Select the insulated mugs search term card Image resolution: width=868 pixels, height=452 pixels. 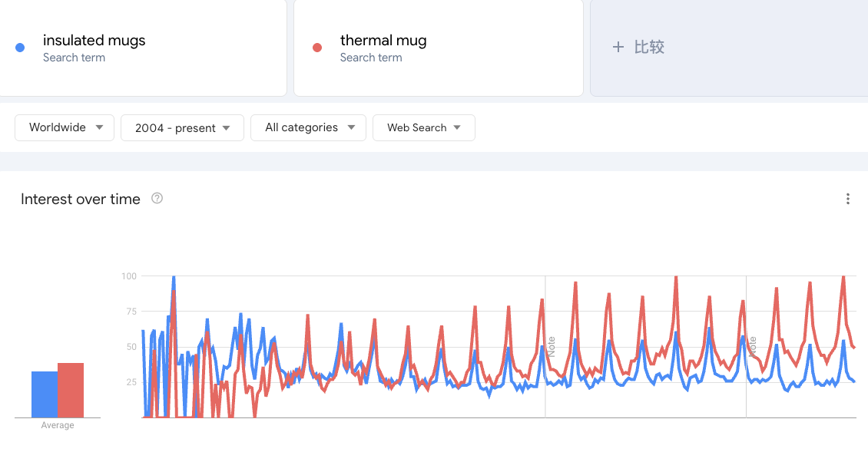coord(144,48)
